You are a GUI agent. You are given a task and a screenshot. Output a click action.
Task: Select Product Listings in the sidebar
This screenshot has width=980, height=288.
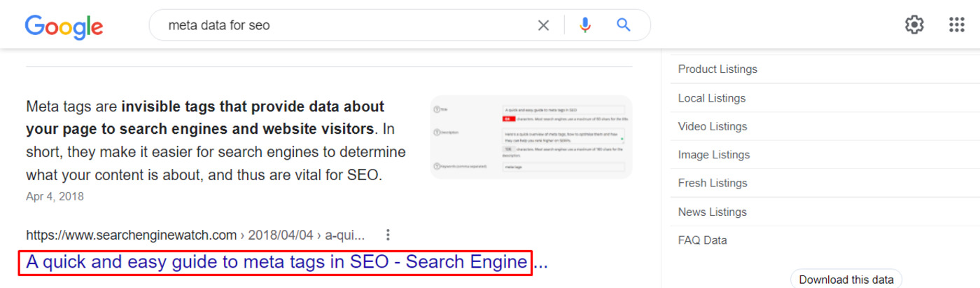(x=717, y=69)
